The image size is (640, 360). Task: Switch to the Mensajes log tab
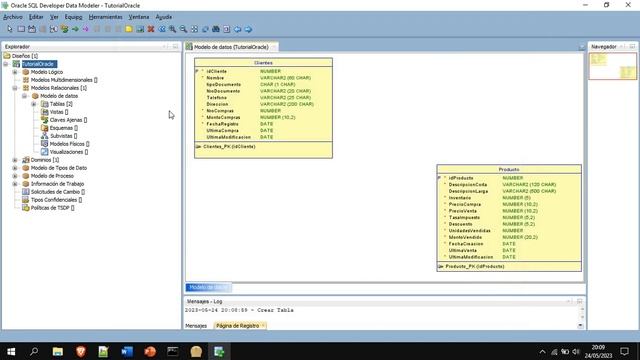[196, 326]
